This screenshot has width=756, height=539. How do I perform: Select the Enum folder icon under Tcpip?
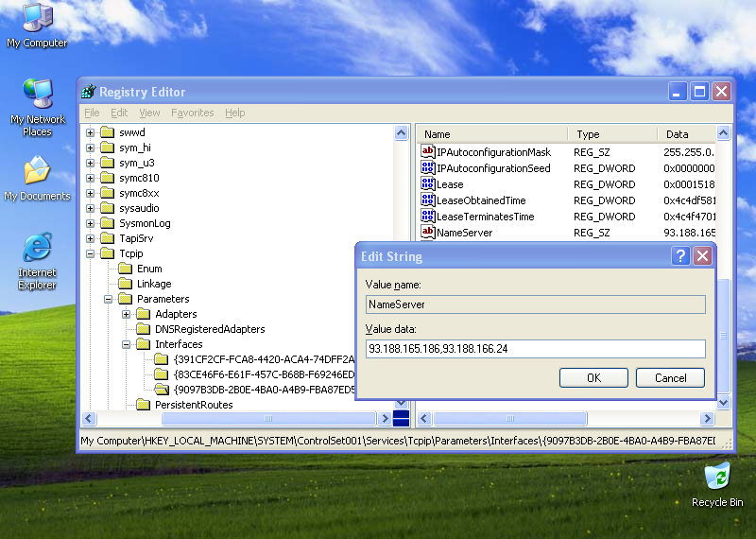pyautogui.click(x=126, y=269)
